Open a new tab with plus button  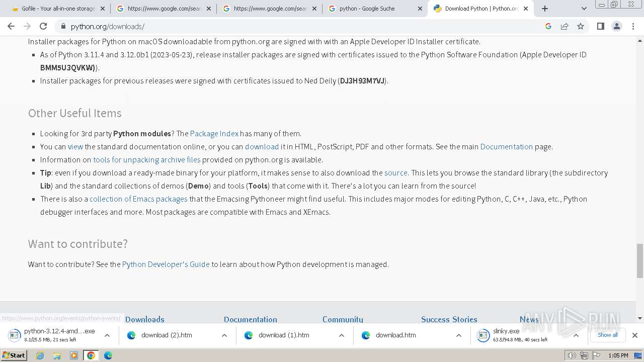pyautogui.click(x=545, y=9)
